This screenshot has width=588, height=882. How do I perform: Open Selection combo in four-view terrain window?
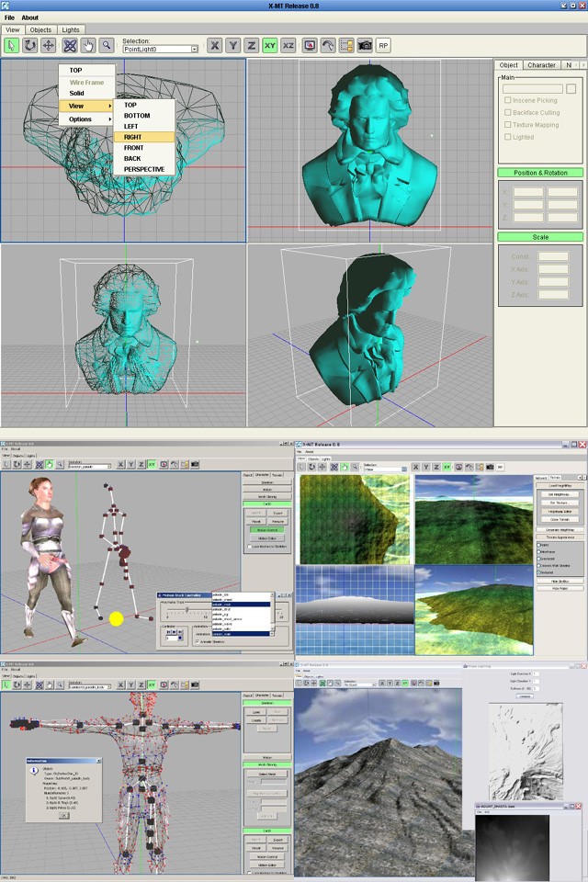click(385, 469)
